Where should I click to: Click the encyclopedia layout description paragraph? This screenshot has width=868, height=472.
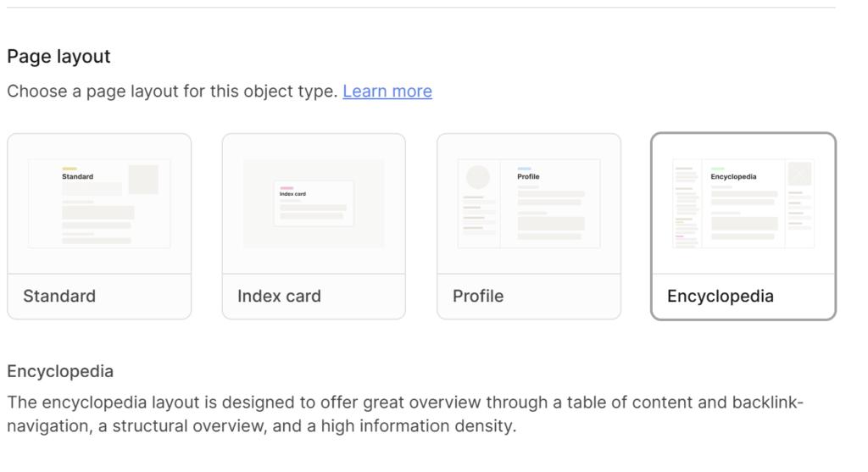pos(405,414)
